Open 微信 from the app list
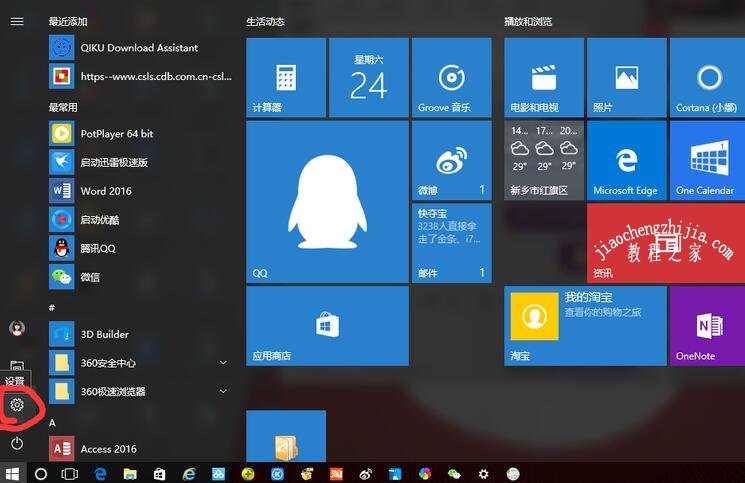The height and width of the screenshot is (483, 745). pos(142,277)
